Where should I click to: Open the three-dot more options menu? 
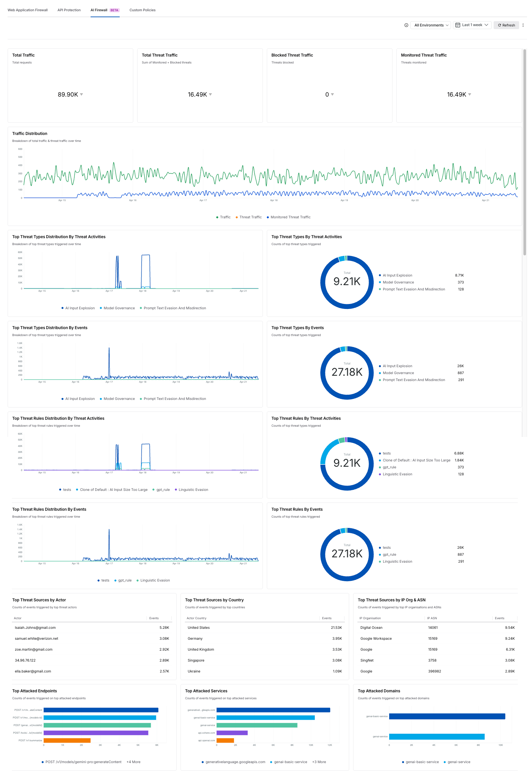(x=523, y=25)
